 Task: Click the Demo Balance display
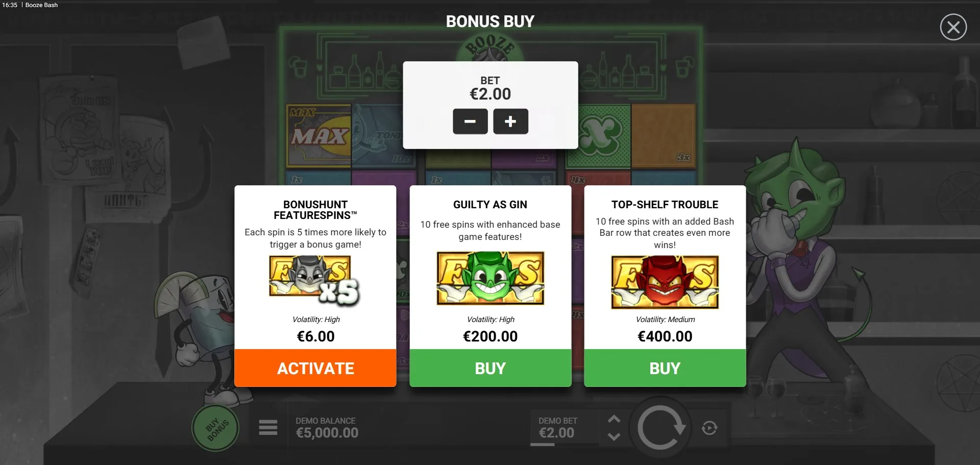pos(327,428)
